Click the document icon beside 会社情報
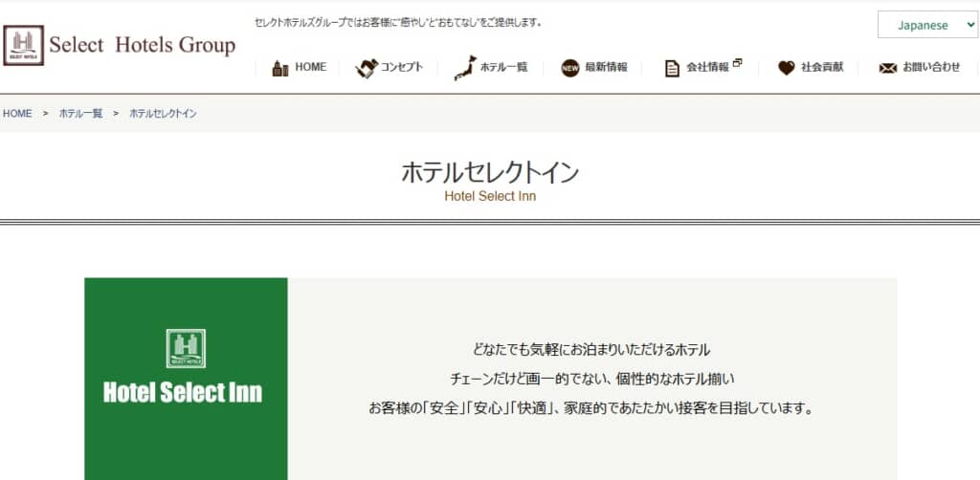Image resolution: width=980 pixels, height=480 pixels. 673,68
